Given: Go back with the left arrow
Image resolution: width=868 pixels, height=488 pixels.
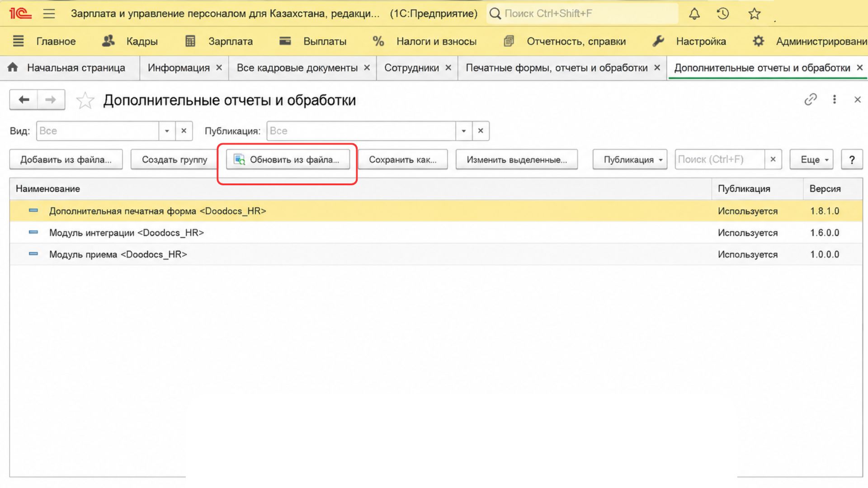Looking at the screenshot, I should click(24, 99).
